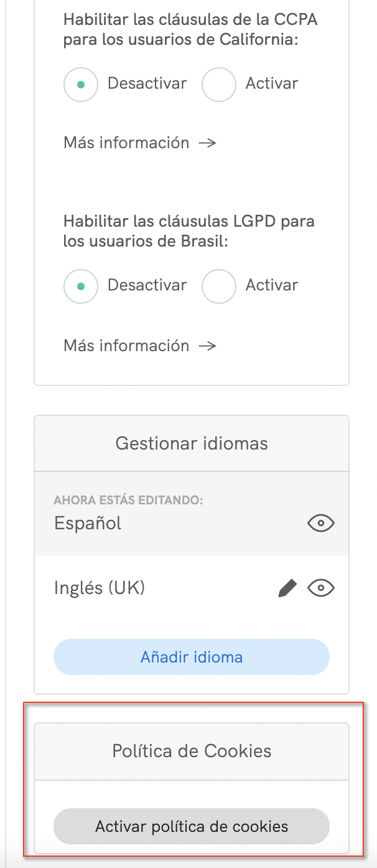Preview Español with the eye icon
Image resolution: width=377 pixels, height=868 pixels.
tap(321, 524)
